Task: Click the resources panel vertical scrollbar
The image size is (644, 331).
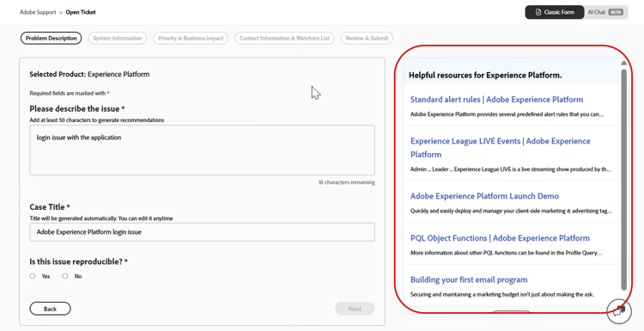Action: point(624,180)
